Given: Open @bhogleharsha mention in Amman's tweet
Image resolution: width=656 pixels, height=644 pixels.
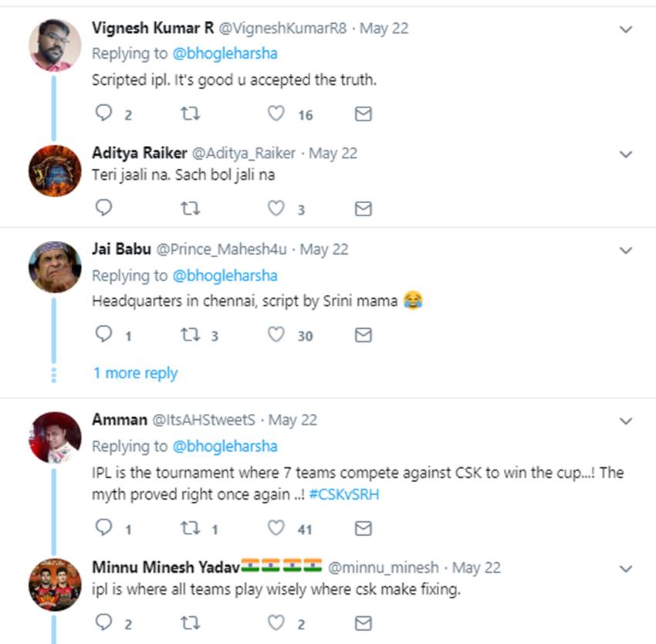Looking at the screenshot, I should 225,446.
